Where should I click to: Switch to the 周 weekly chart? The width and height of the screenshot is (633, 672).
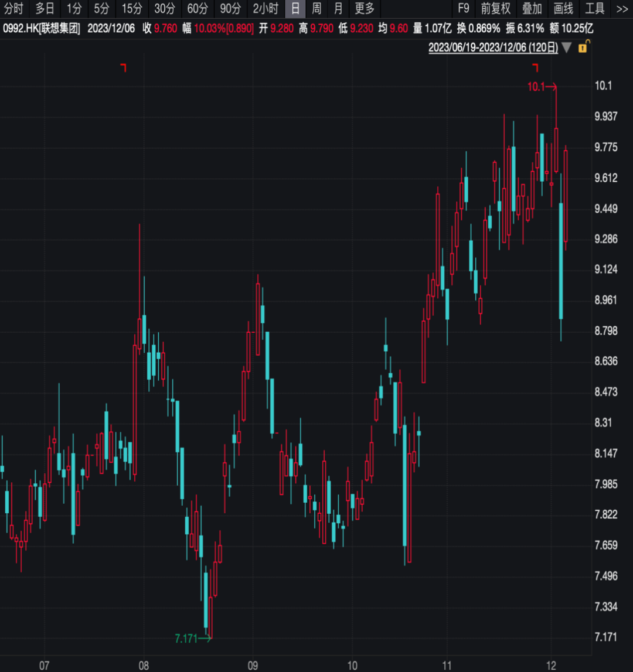click(316, 9)
